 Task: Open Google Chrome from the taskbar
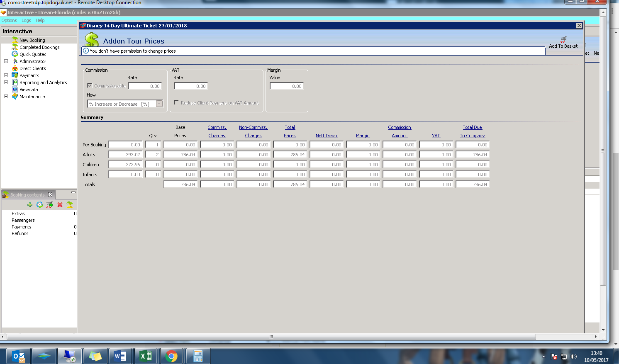pos(171,356)
